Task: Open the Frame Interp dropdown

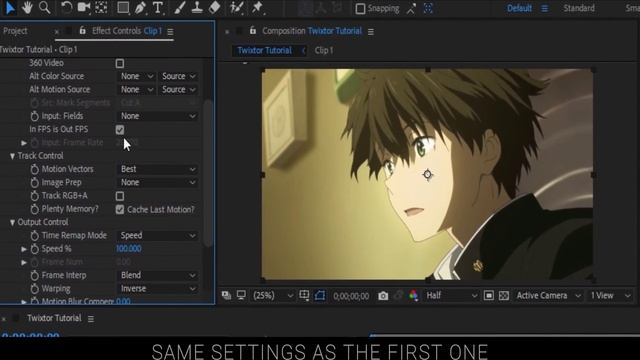Action: [158, 276]
